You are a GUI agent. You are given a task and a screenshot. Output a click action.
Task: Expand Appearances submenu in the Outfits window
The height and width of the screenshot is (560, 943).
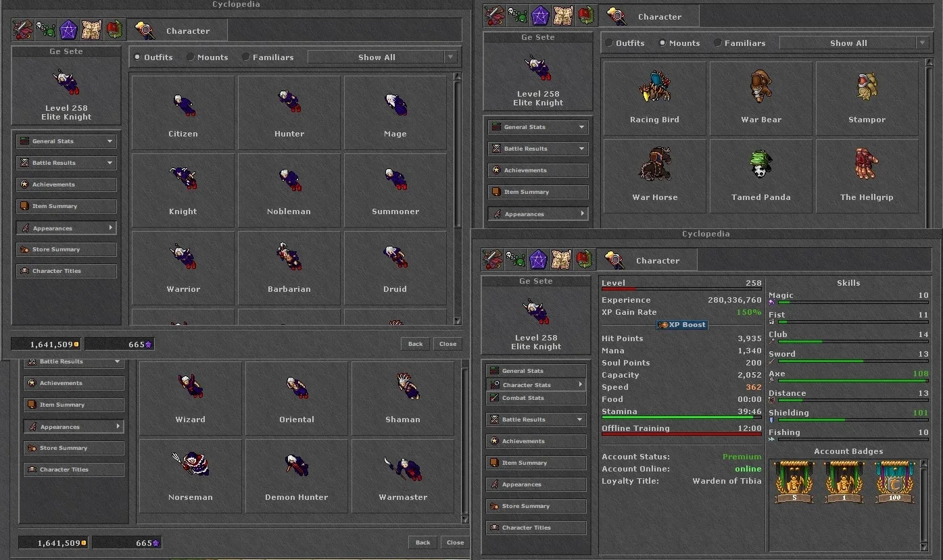click(66, 228)
